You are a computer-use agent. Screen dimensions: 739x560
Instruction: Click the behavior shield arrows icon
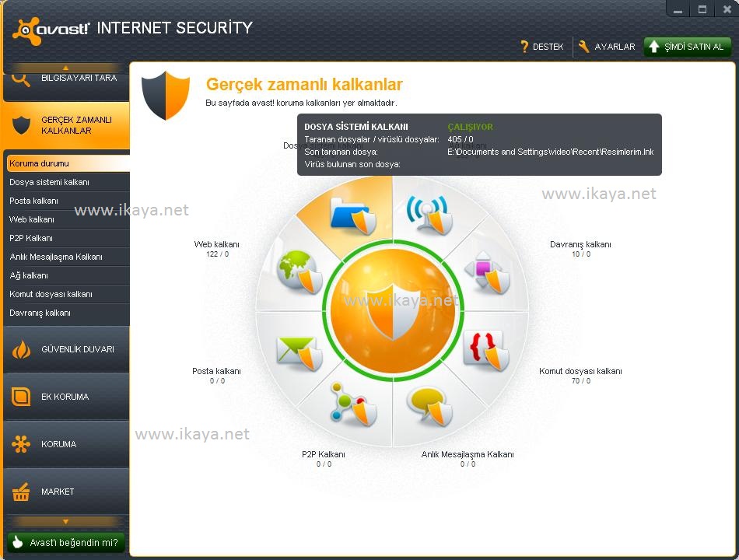point(487,272)
